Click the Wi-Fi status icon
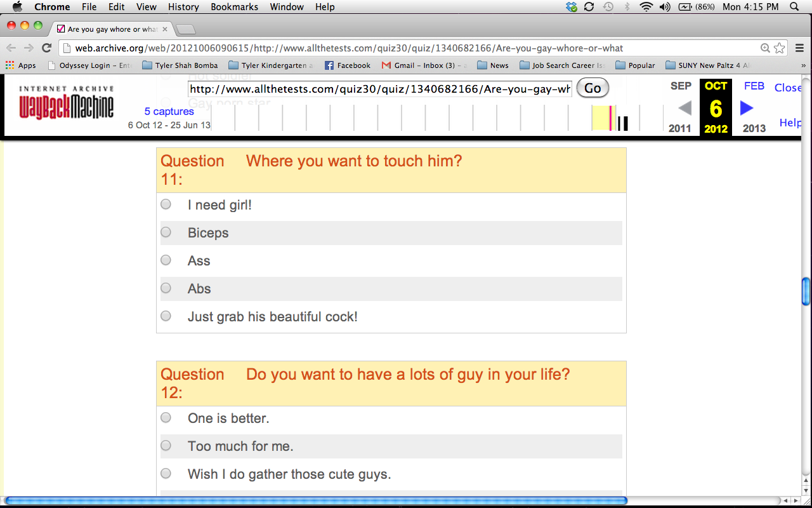Screen dimensions: 812x508 pyautogui.click(x=646, y=7)
